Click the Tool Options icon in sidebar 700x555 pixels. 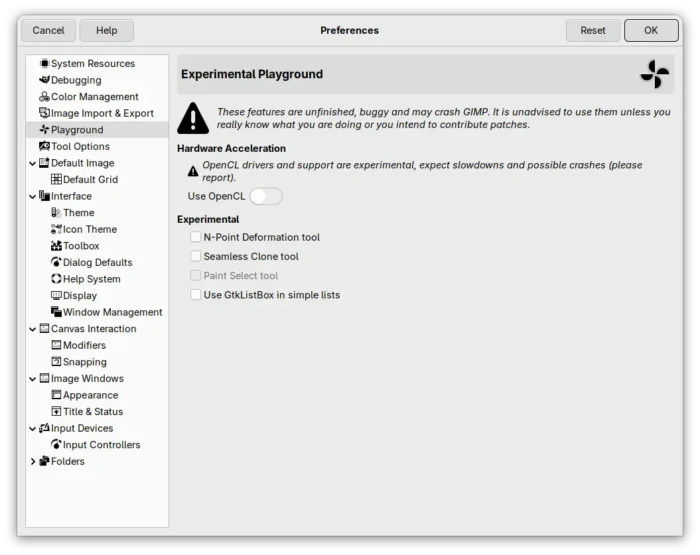click(x=44, y=147)
